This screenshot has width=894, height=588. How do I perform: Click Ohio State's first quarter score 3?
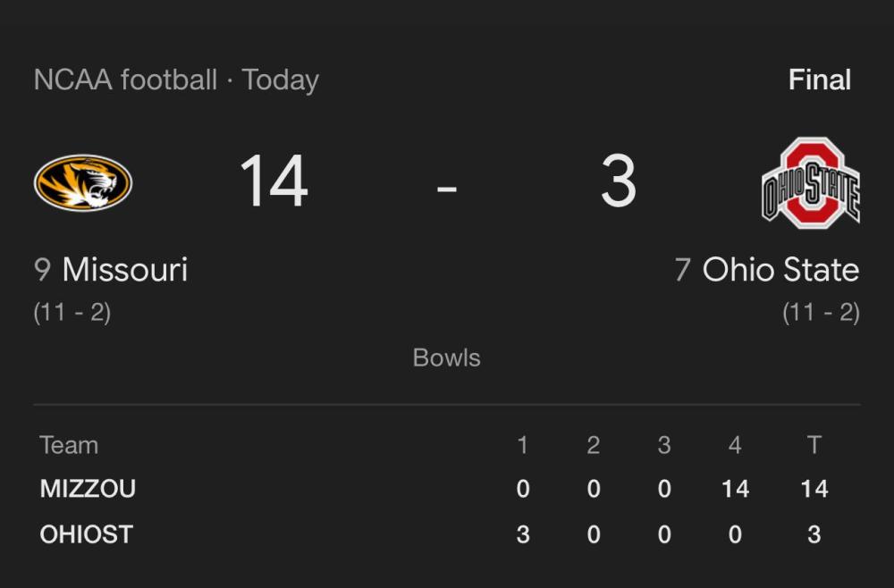(523, 534)
